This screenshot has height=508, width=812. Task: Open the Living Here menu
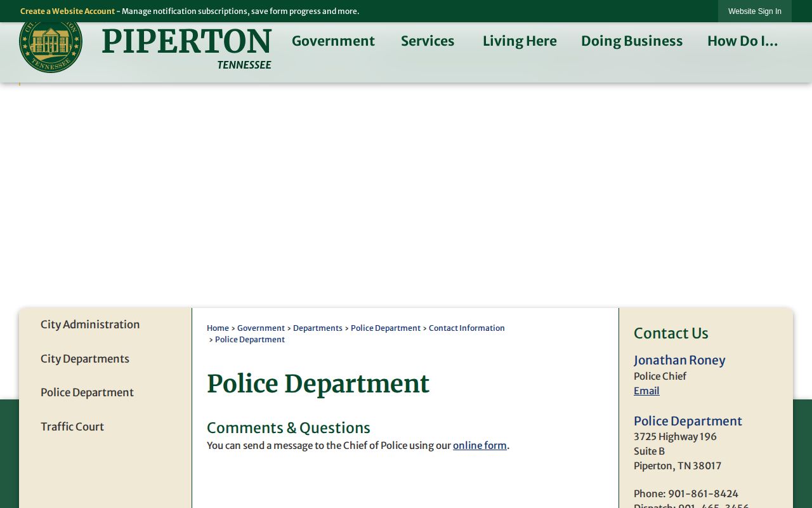(x=520, y=41)
